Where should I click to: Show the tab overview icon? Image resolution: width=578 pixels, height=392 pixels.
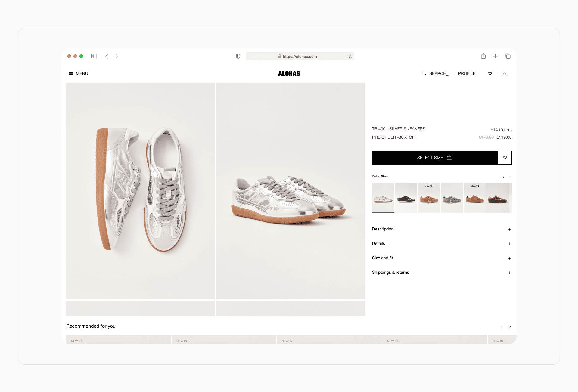click(x=508, y=56)
